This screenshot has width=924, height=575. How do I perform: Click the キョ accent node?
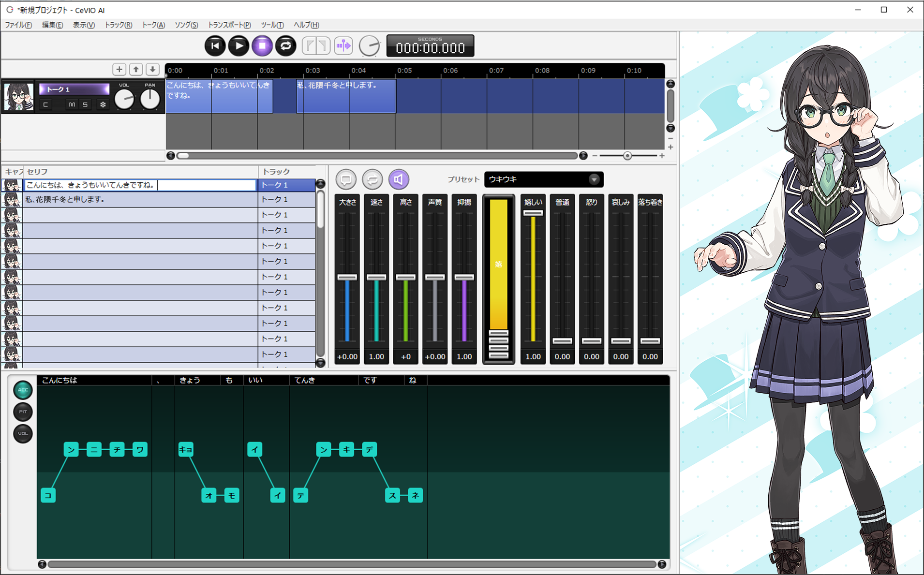[186, 449]
